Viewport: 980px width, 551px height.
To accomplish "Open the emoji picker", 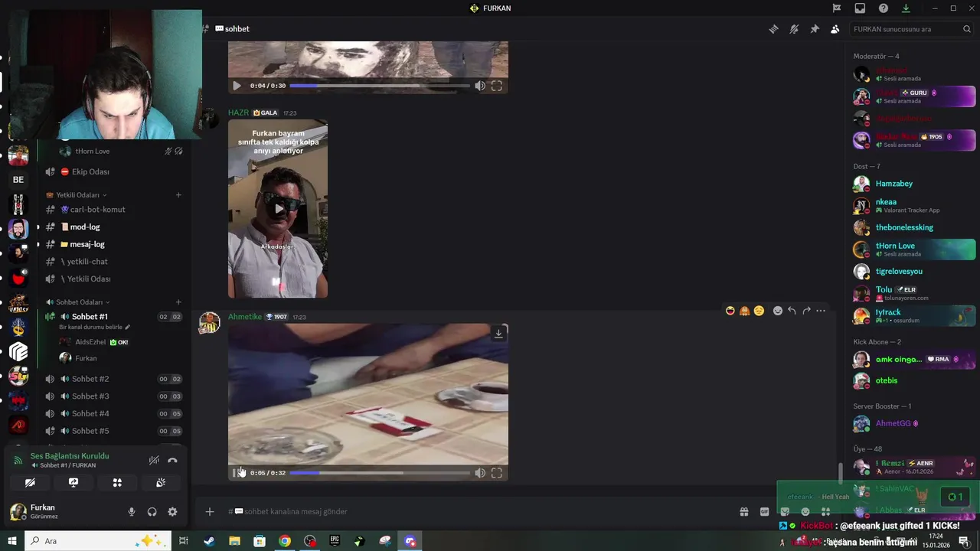I will [805, 511].
